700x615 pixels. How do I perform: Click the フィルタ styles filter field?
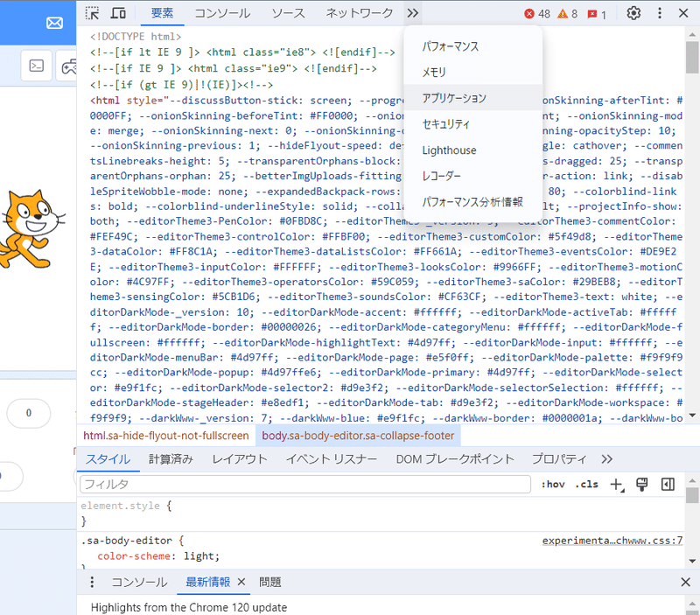(x=262, y=484)
